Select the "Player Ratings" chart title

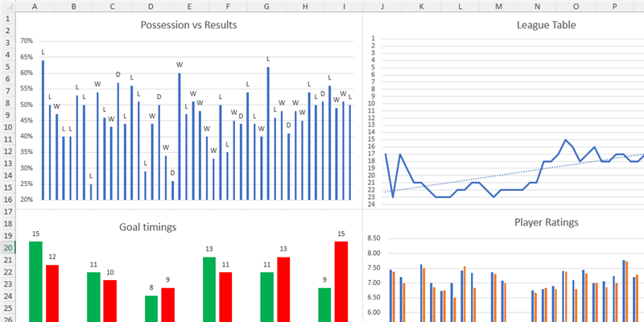(547, 222)
